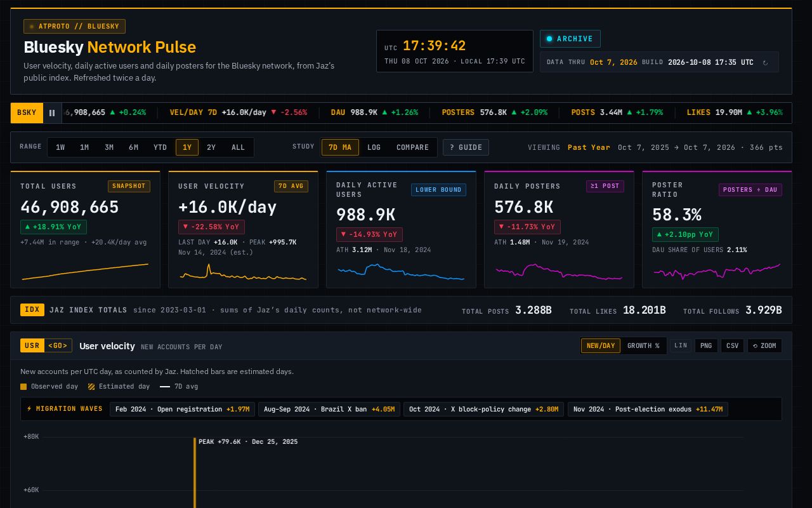Toggle the LOG study
Viewport: 812px width, 508px height.
point(374,147)
